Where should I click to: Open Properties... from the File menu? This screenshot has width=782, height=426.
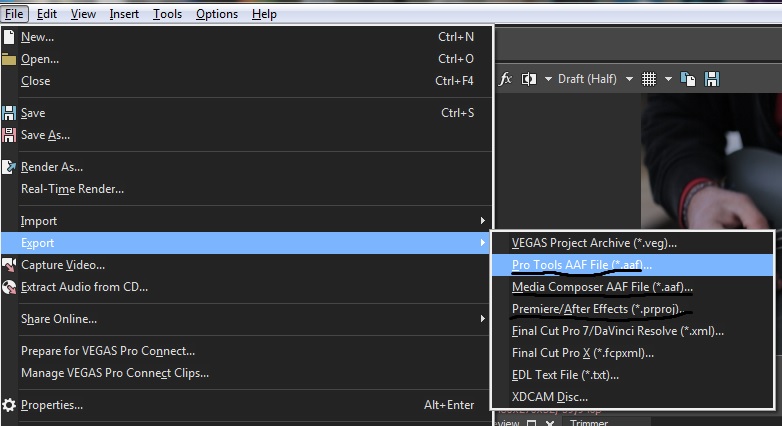point(247,405)
